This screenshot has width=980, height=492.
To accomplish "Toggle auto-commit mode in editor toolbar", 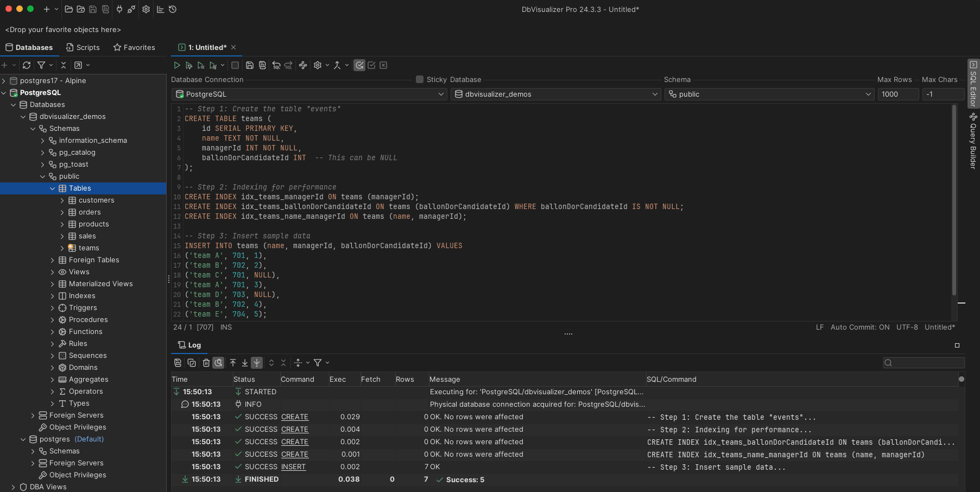I will 359,65.
